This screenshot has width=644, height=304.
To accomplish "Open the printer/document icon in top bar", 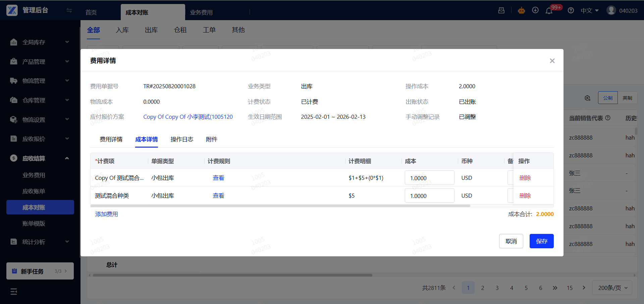I will pyautogui.click(x=501, y=10).
